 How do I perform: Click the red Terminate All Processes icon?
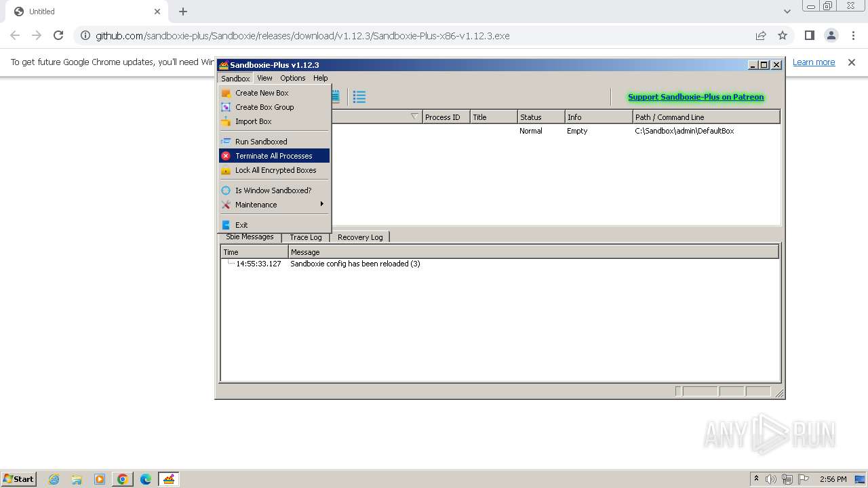[226, 156]
